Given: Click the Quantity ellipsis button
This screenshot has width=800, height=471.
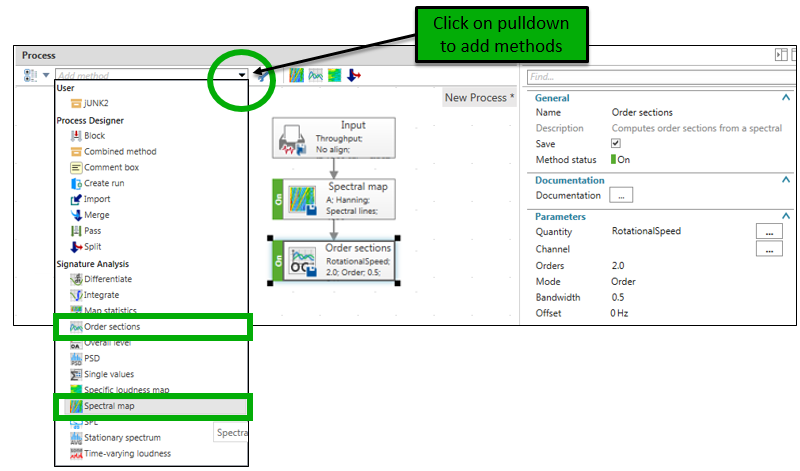Looking at the screenshot, I should [x=767, y=231].
